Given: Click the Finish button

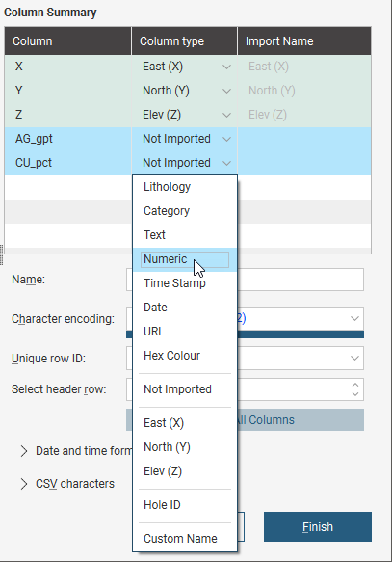Looking at the screenshot, I should (318, 527).
